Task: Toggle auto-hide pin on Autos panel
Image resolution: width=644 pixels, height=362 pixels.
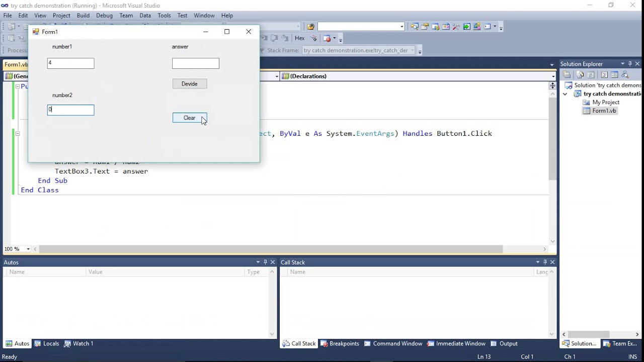Action: coord(265,262)
